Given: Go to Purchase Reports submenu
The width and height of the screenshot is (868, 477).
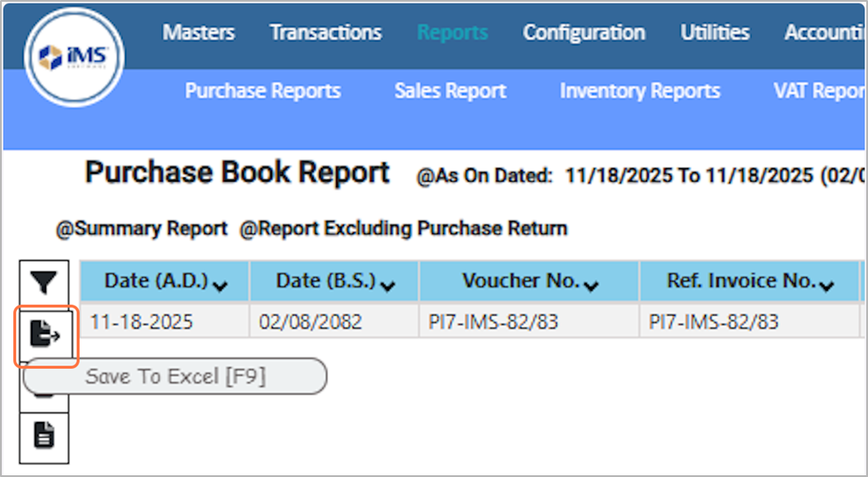Looking at the screenshot, I should (262, 91).
